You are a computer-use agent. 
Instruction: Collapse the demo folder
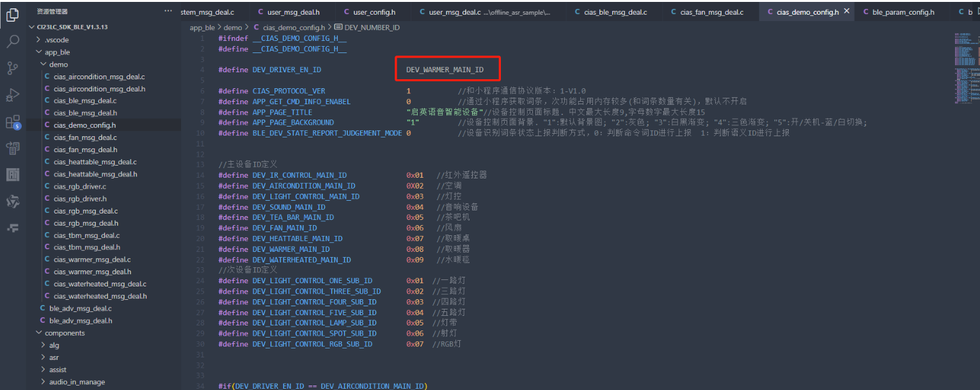pos(58,65)
